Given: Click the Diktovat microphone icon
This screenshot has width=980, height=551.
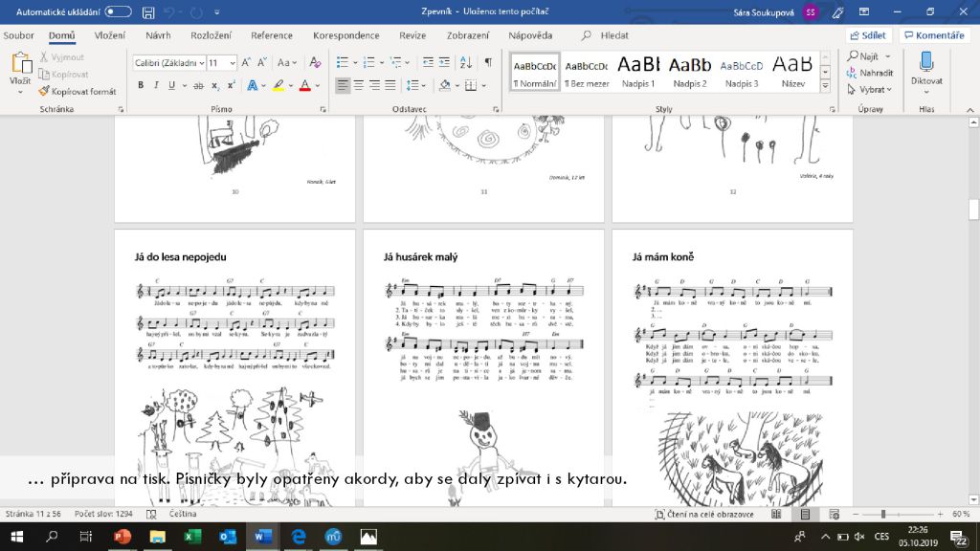Looking at the screenshot, I should tap(926, 63).
